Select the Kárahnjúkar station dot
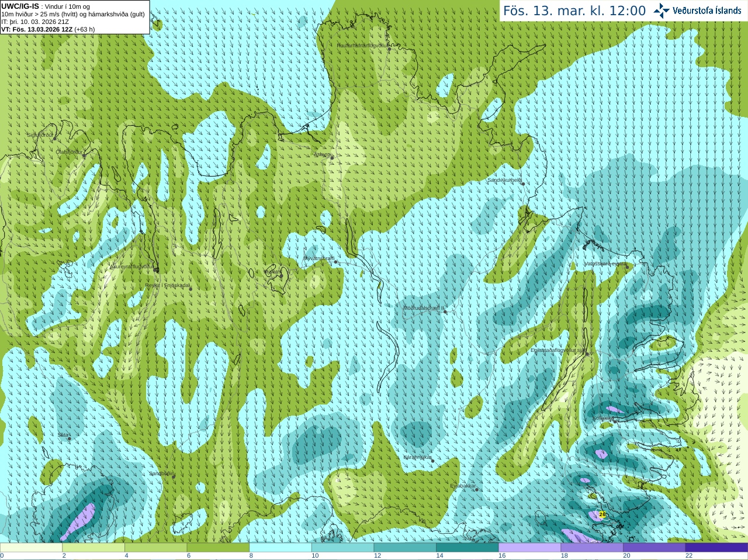Image resolution: width=748 pixels, height=560 pixels. click(x=432, y=461)
